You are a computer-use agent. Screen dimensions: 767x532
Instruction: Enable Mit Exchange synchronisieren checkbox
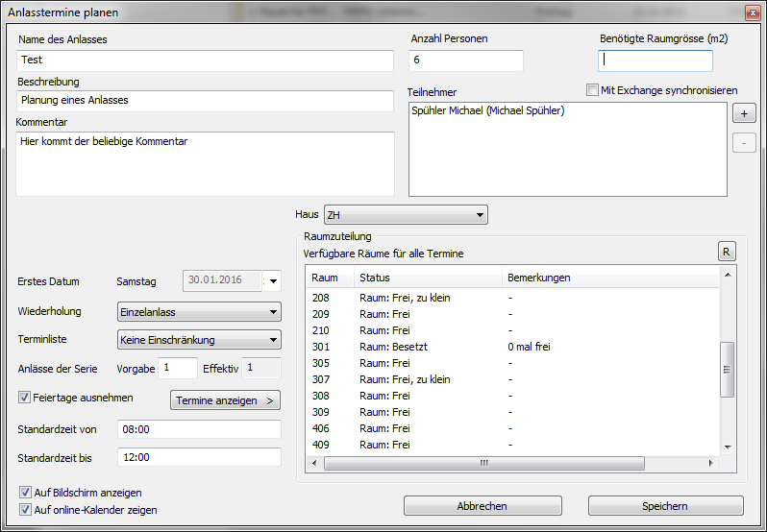click(x=593, y=90)
